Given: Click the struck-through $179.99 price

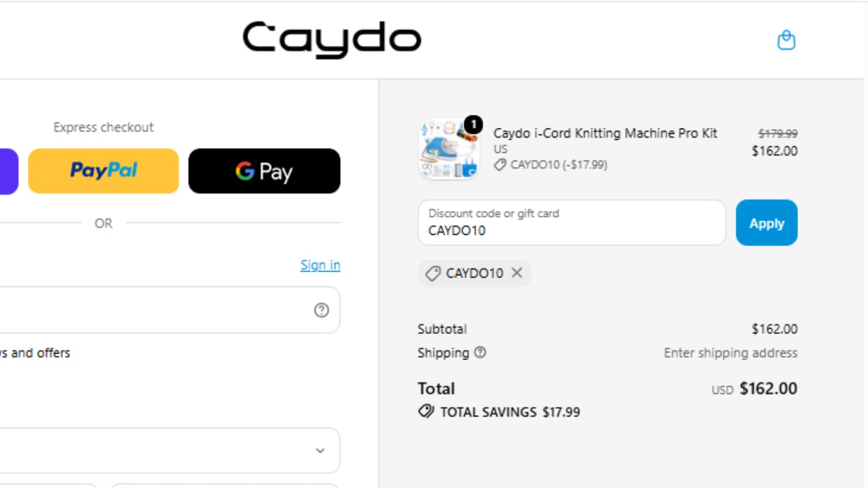Looking at the screenshot, I should [777, 133].
